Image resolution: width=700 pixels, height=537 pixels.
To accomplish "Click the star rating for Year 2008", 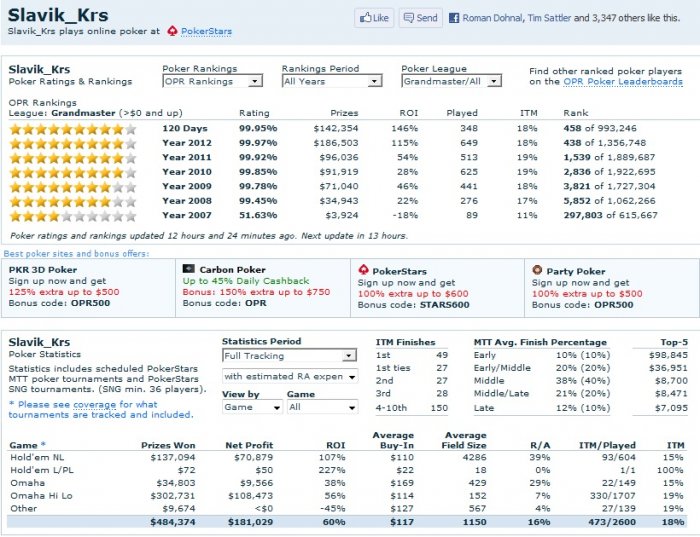I will tap(73, 202).
